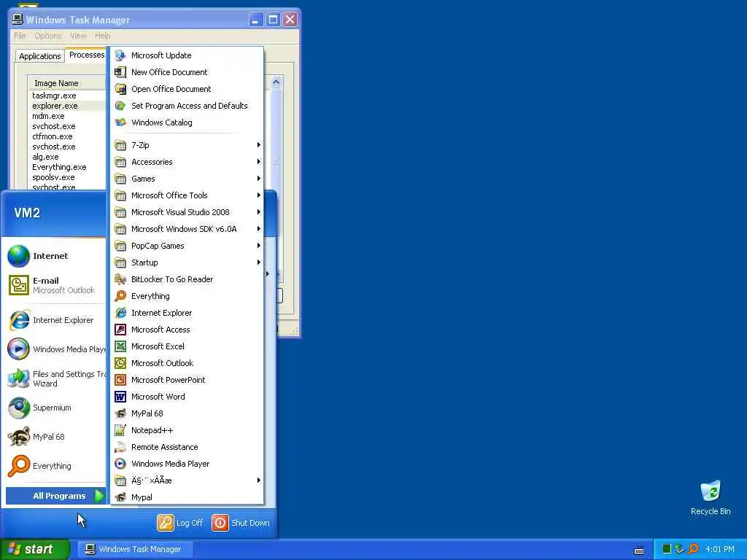Click the Open Office Document icon
Viewport: 747px width, 560px height.
click(120, 89)
